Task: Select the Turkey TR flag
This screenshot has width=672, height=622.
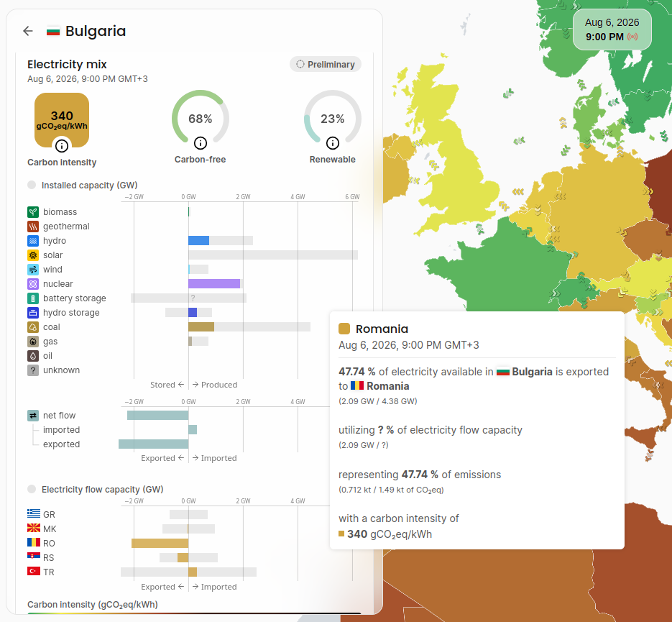Action: coord(34,571)
